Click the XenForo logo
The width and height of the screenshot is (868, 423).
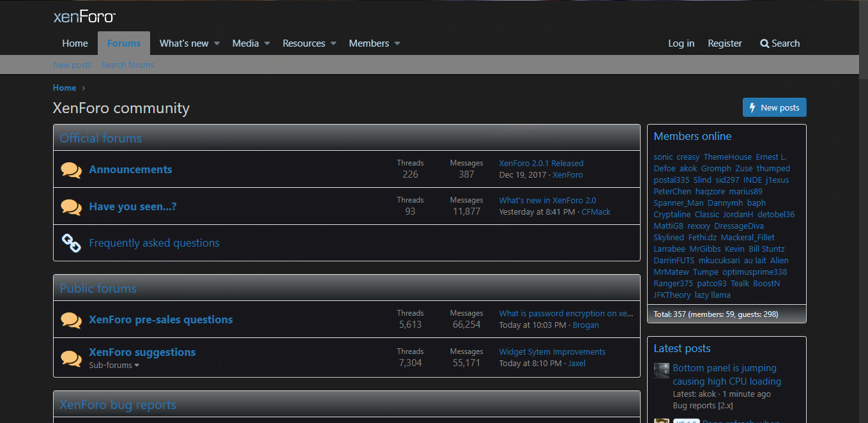point(84,17)
